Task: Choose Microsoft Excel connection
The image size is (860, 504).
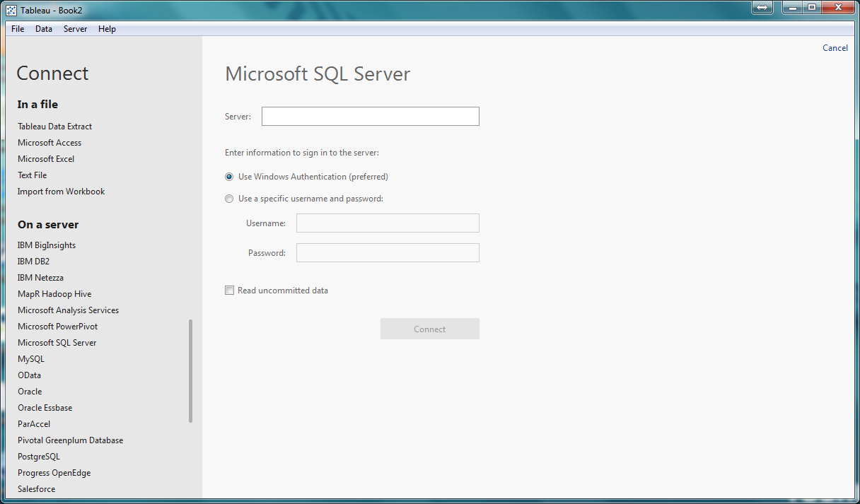Action: [x=46, y=159]
